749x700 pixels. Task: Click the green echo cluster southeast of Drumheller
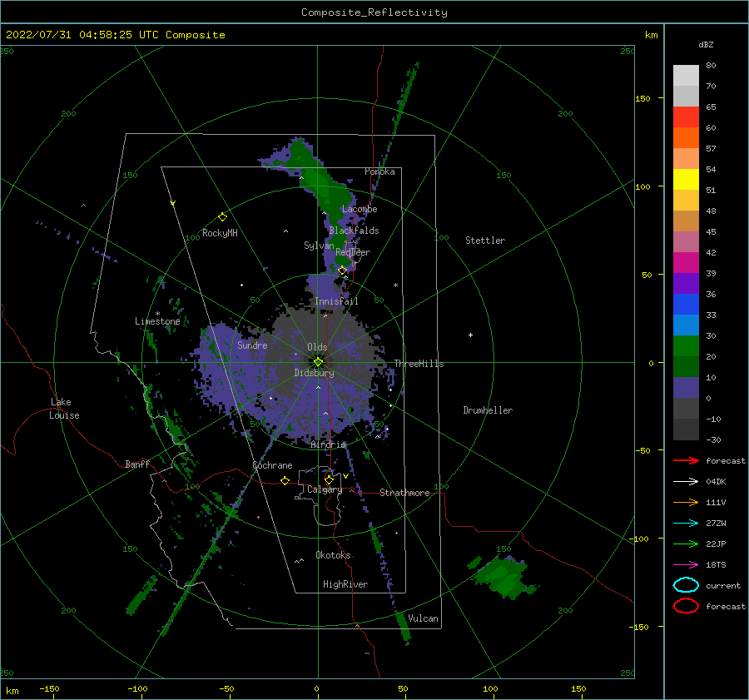503,577
